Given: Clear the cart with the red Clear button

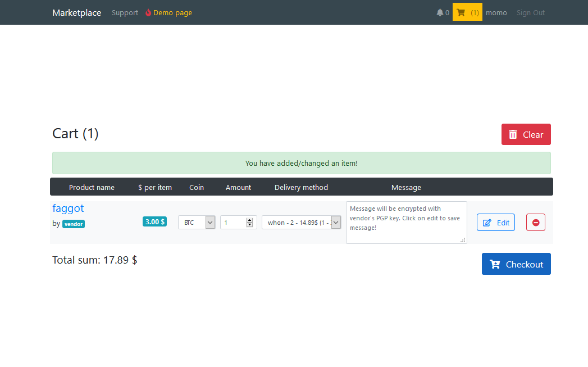Looking at the screenshot, I should (x=526, y=134).
